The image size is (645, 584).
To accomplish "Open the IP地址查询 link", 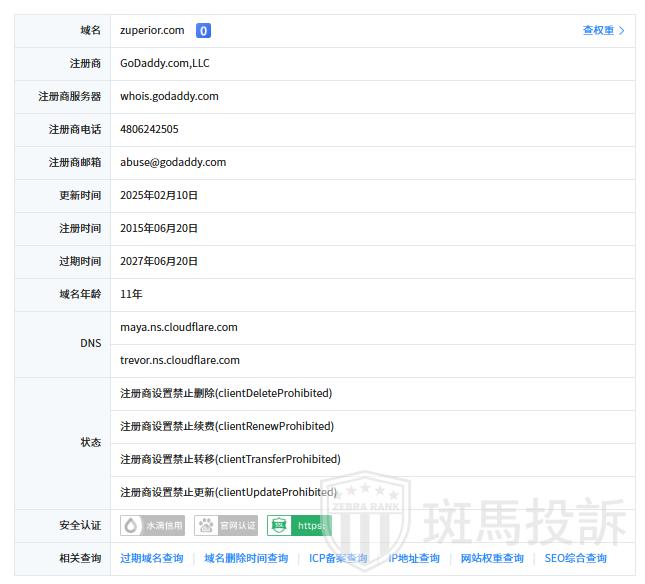I will [414, 558].
